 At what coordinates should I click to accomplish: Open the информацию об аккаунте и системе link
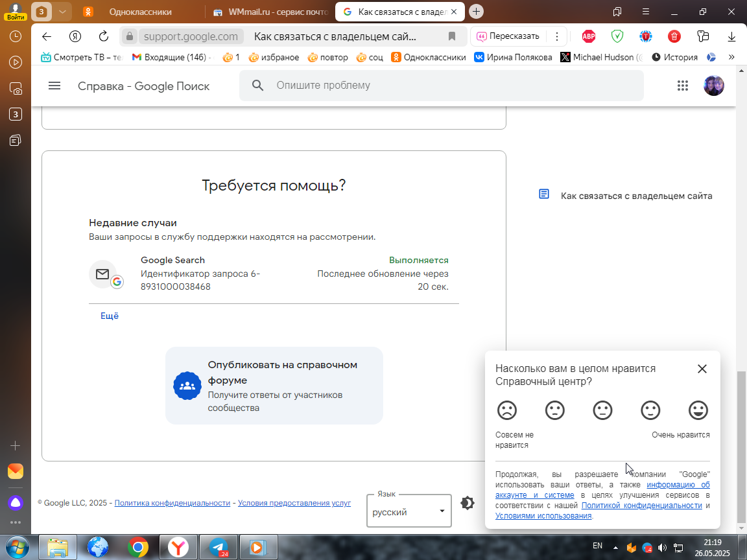tap(602, 489)
